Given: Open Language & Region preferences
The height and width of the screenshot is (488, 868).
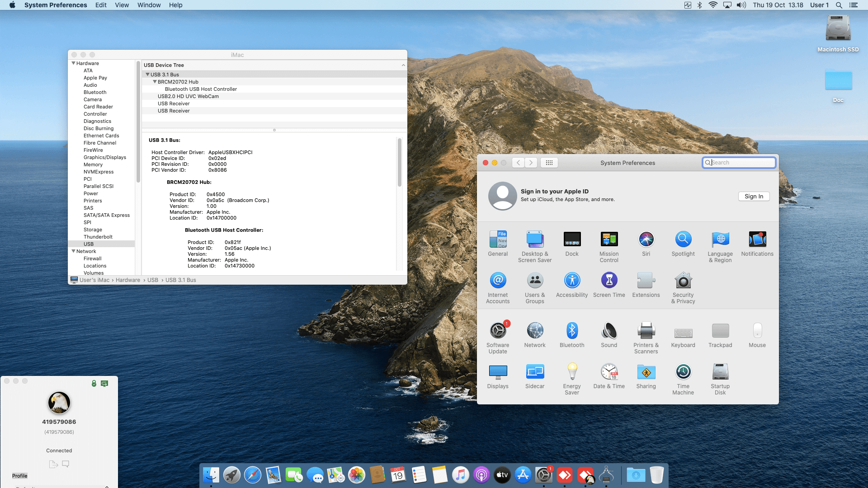Looking at the screenshot, I should point(720,247).
